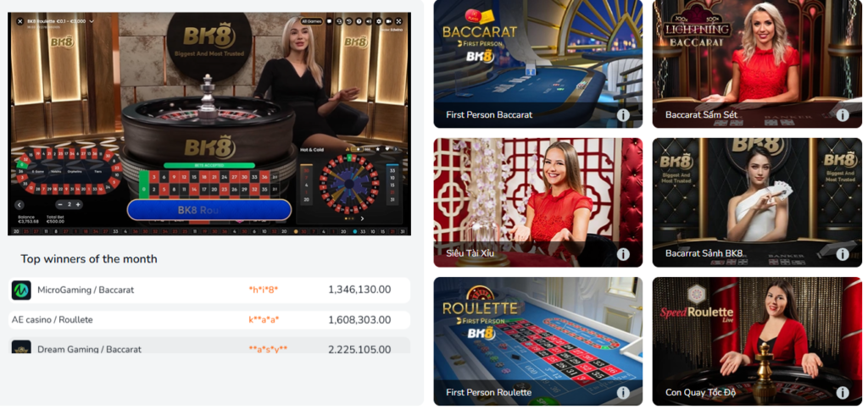Open info icon on Siêu Tài Xỉu
The image size is (868, 409).
click(623, 254)
